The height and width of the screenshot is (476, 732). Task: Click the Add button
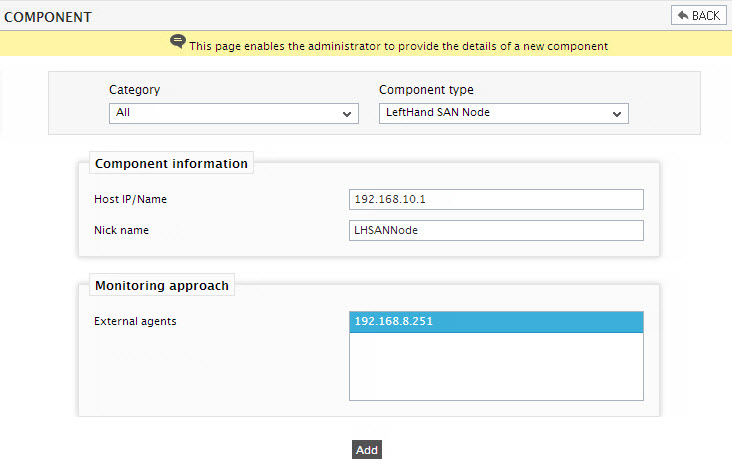click(x=367, y=450)
